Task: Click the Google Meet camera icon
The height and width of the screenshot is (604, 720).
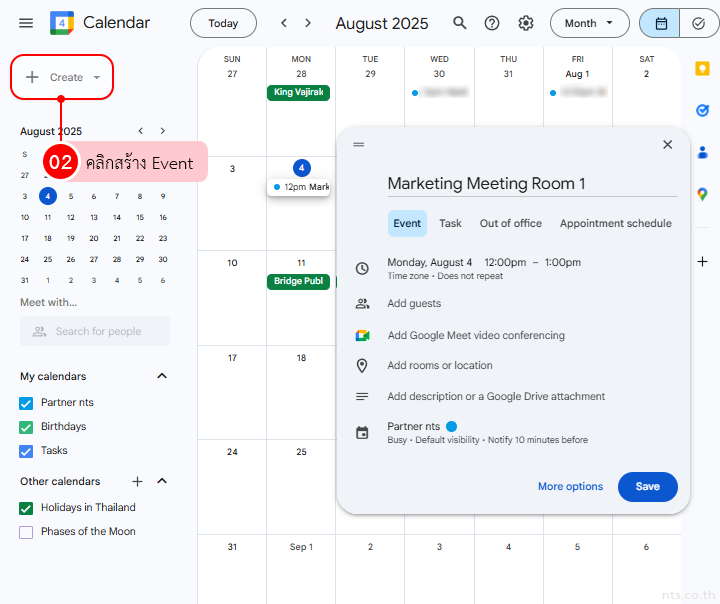Action: [362, 336]
